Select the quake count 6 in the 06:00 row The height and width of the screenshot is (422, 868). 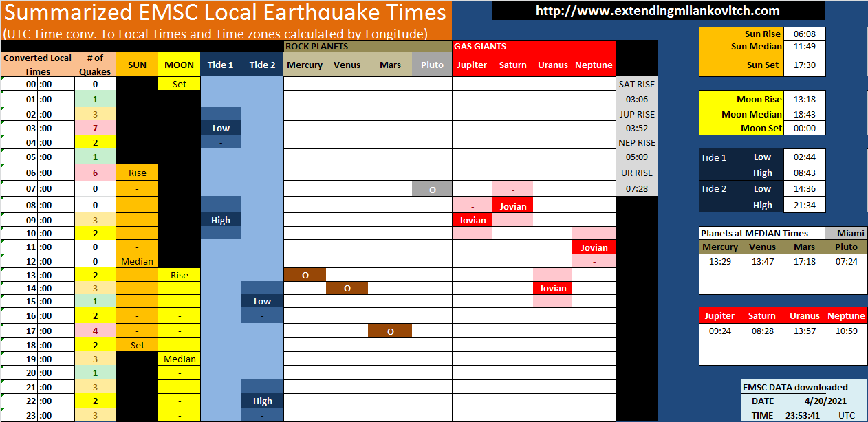95,173
